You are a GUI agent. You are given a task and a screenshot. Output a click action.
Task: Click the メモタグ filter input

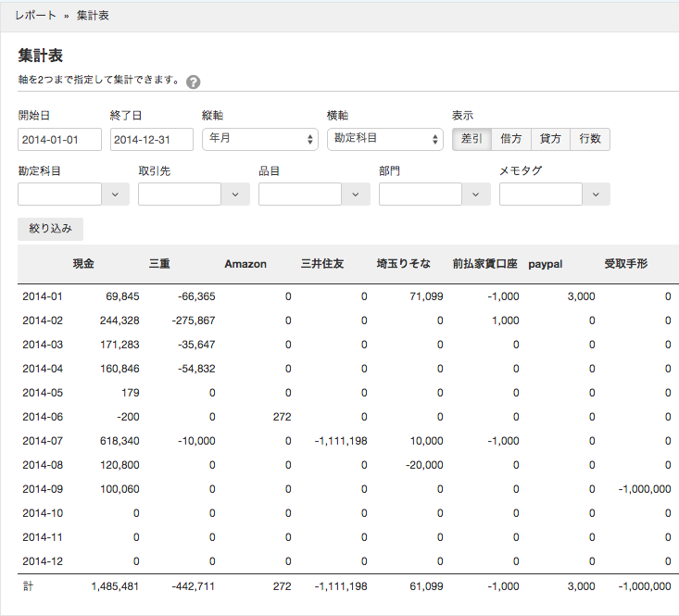tap(541, 194)
